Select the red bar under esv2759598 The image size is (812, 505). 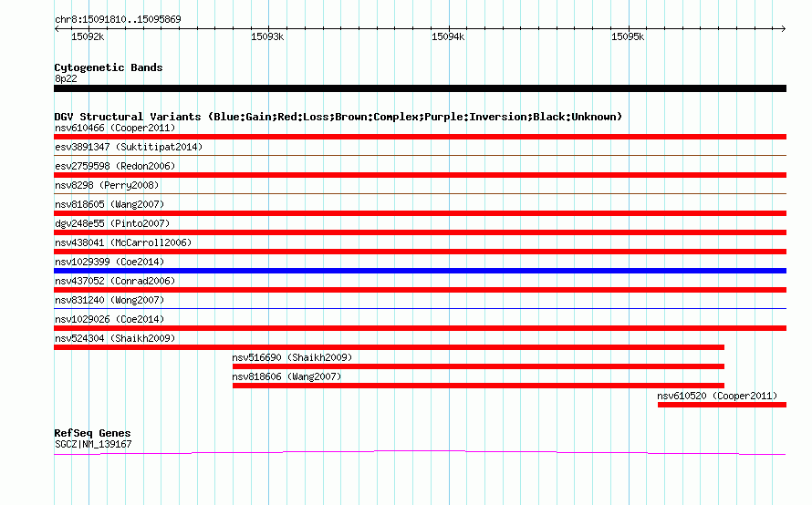(x=420, y=175)
